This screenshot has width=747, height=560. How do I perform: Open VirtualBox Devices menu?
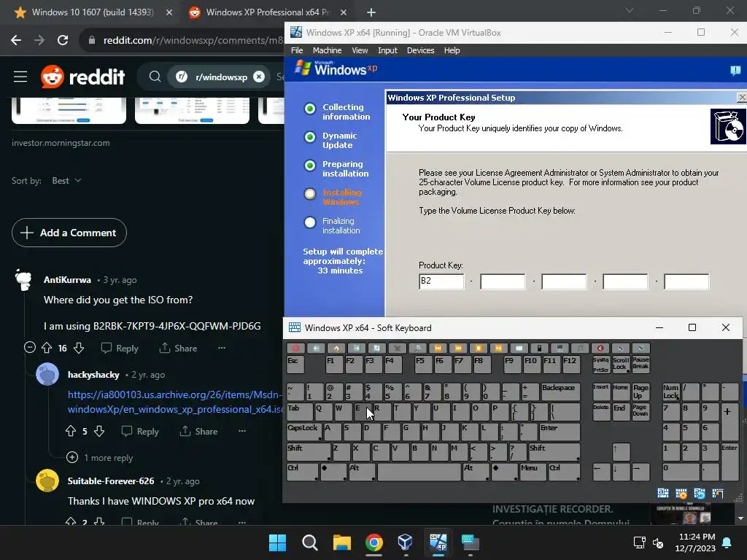(420, 50)
